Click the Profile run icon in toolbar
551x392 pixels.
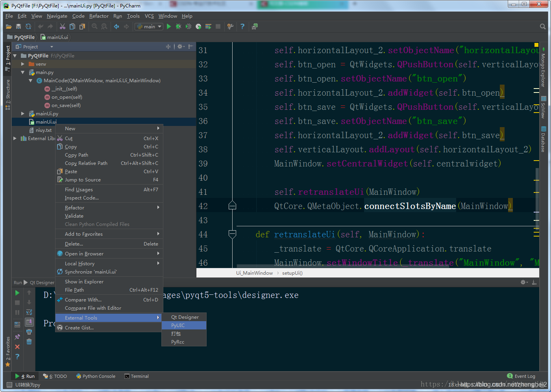tap(198, 26)
